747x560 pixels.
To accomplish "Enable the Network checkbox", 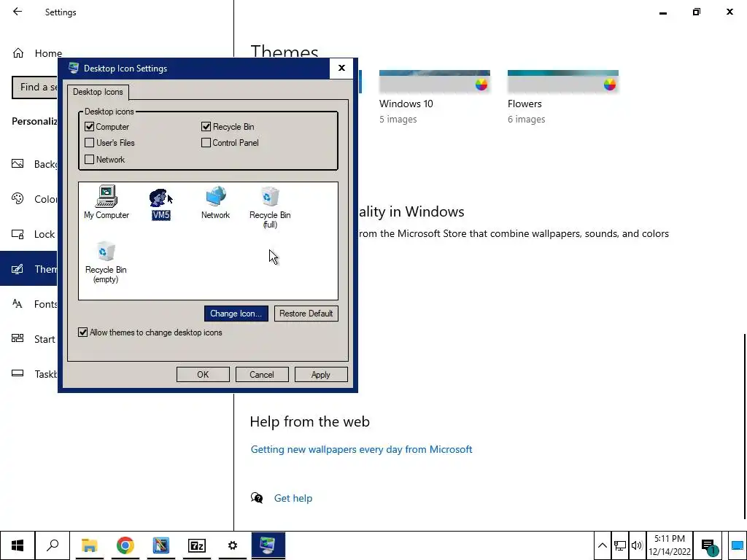I will click(x=89, y=159).
